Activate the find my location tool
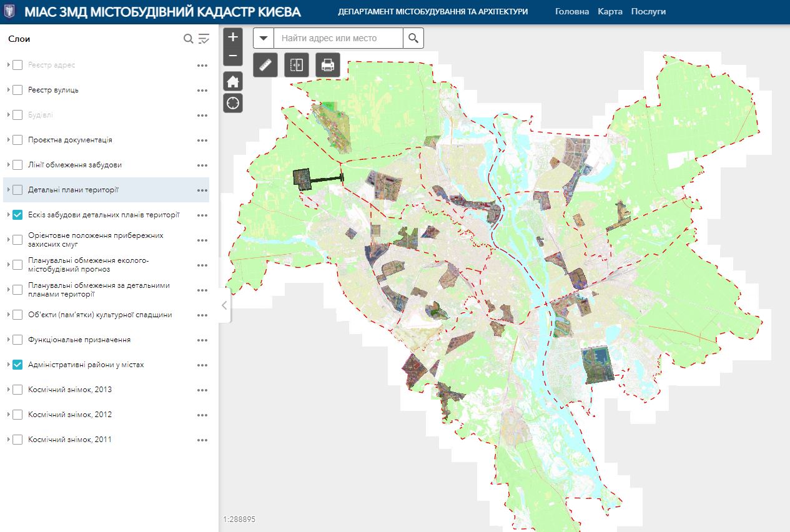Screen dimensions: 790x532 point(233,103)
